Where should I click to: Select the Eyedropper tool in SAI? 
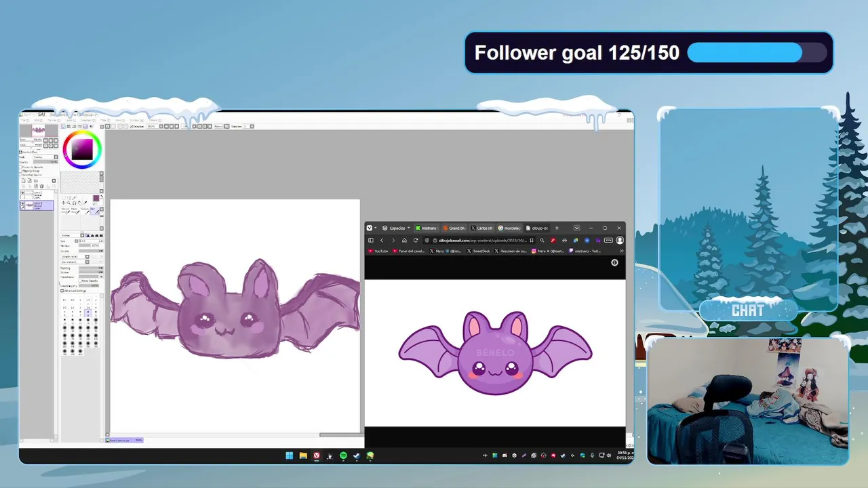tap(85, 203)
